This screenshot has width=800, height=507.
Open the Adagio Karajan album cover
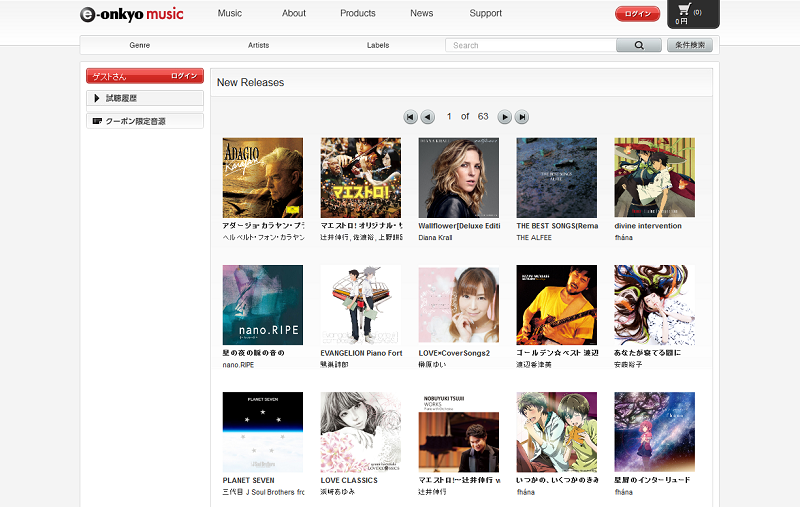pos(263,178)
